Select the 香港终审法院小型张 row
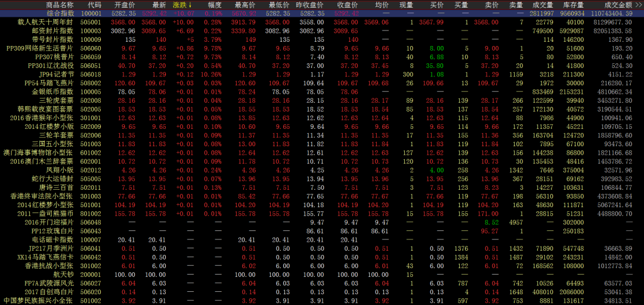Image resolution: width=644 pixels, height=305 pixels. pyautogui.click(x=322, y=196)
